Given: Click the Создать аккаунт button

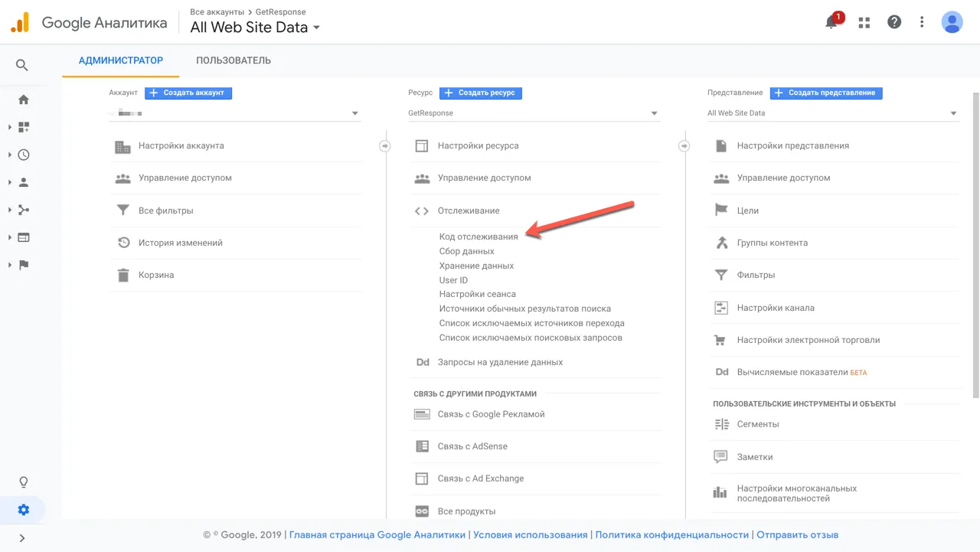Looking at the screenshot, I should click(188, 93).
